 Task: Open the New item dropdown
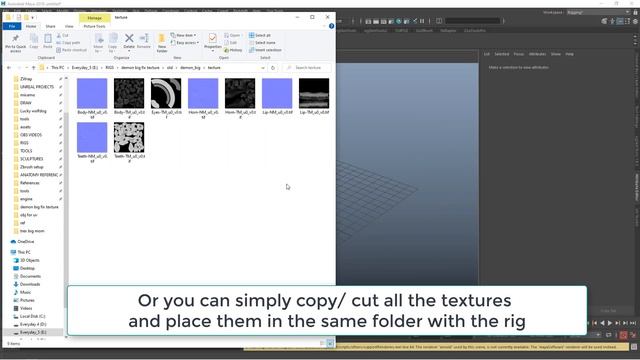[183, 35]
